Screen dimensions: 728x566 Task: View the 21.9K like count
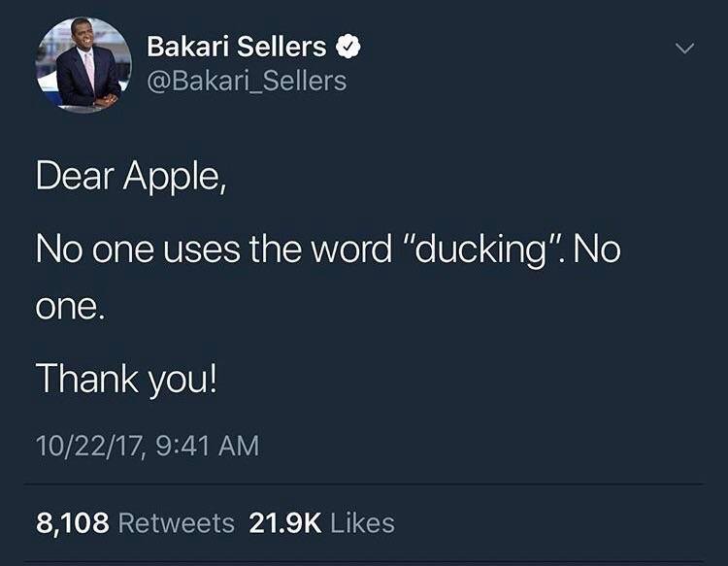[x=285, y=523]
